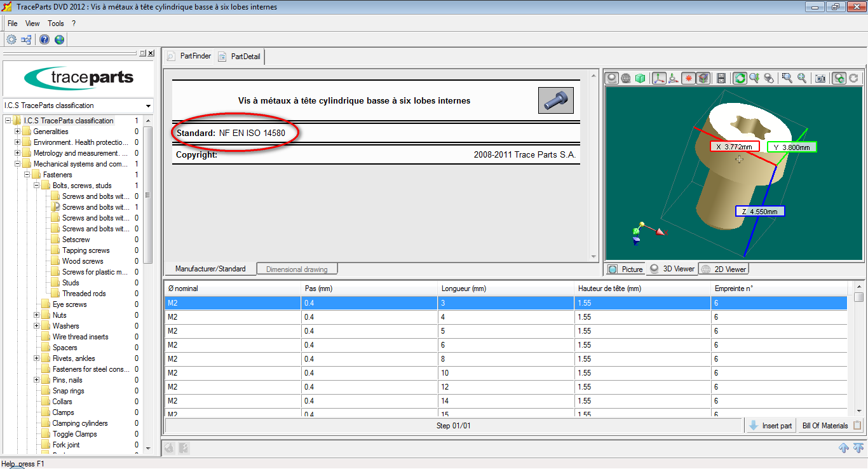Select the pan hand tool
Viewport: 868px width, 469px height.
pos(769,78)
